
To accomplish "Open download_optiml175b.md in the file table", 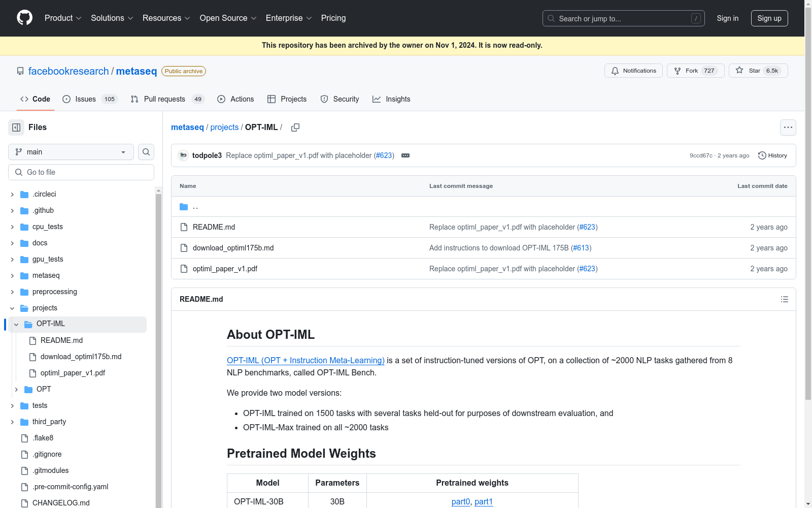I will click(x=233, y=248).
